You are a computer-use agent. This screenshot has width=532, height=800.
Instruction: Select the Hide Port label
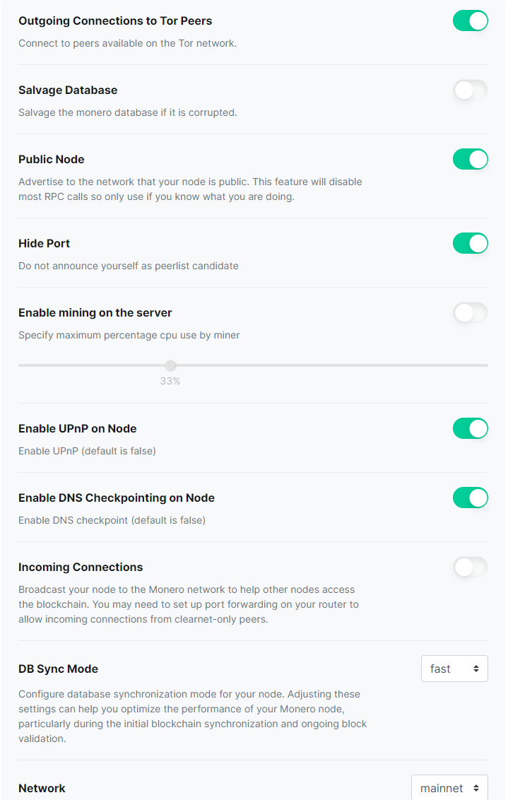tap(44, 243)
